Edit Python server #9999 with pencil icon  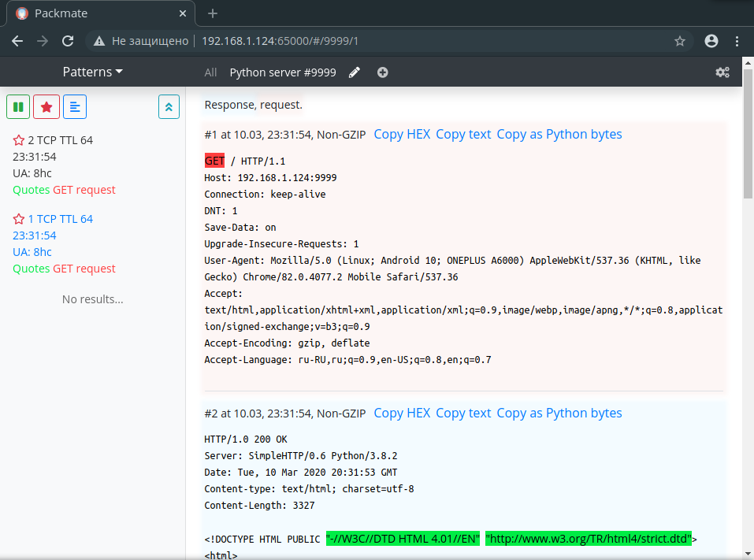tap(355, 72)
